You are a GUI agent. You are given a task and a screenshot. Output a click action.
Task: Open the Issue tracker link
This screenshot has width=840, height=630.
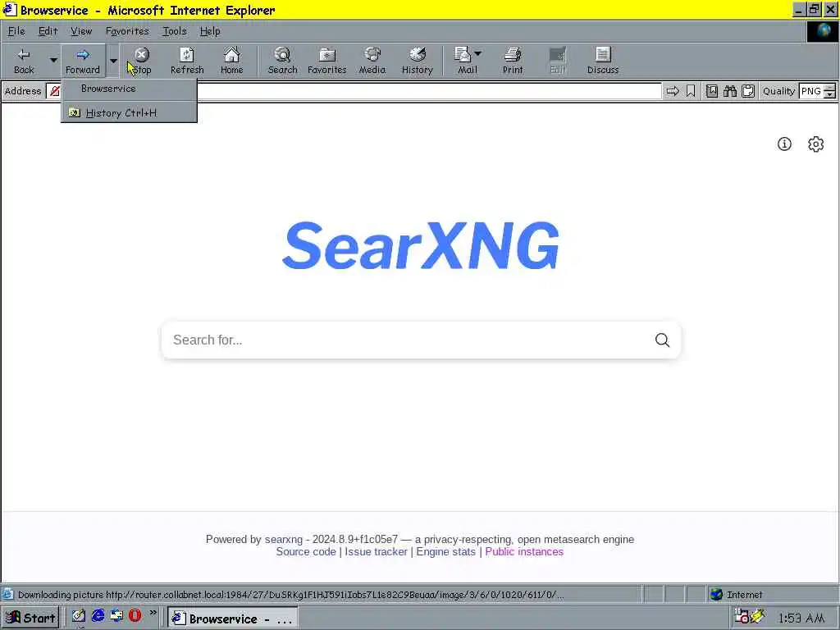tap(376, 552)
